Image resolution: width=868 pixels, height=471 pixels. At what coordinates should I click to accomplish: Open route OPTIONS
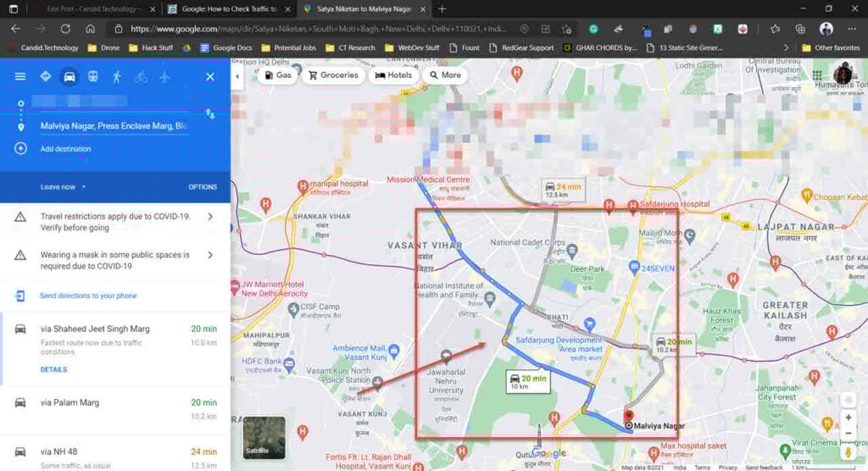pos(203,187)
